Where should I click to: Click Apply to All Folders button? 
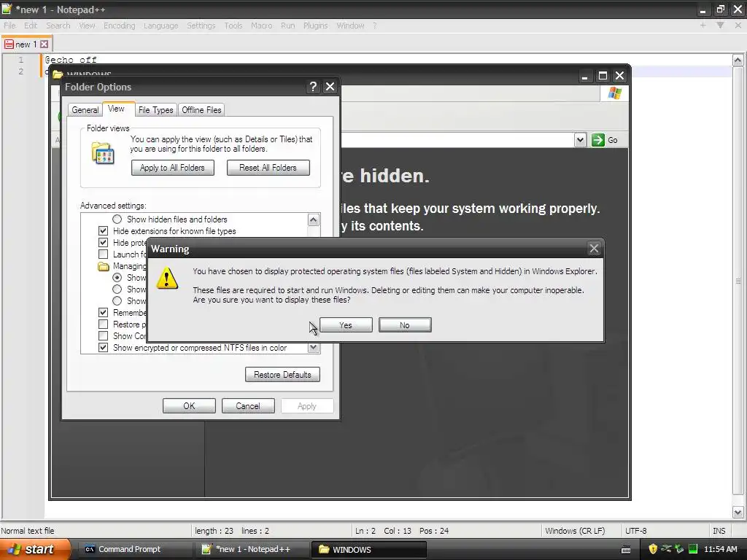click(172, 168)
